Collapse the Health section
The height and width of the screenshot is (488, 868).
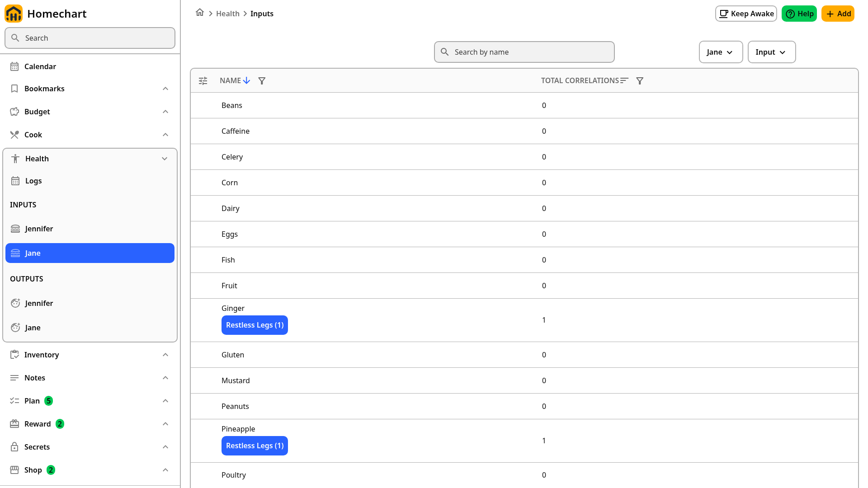[x=165, y=159]
